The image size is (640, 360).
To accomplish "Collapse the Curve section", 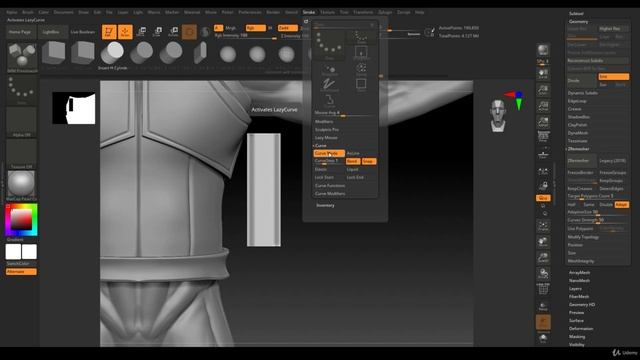I will point(321,146).
